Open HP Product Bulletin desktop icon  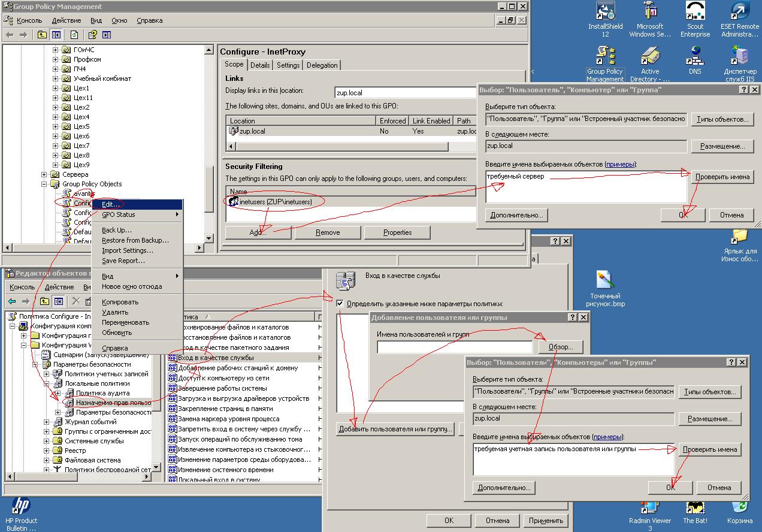21,514
